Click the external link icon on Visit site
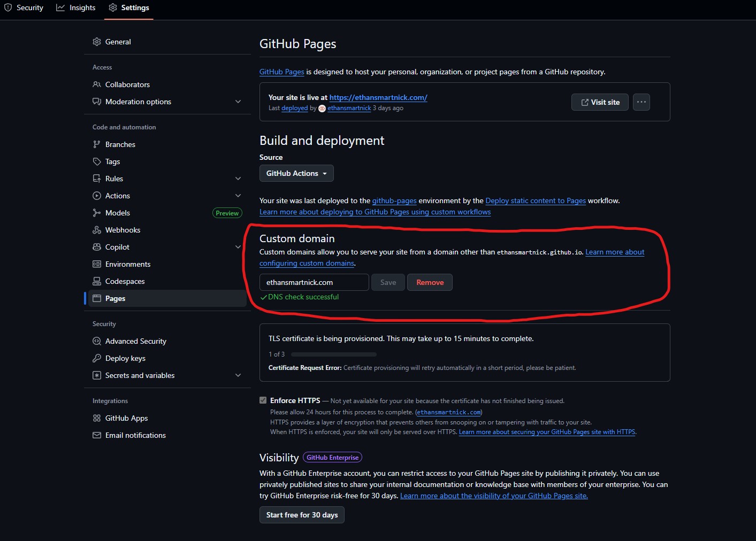The image size is (756, 541). [585, 102]
